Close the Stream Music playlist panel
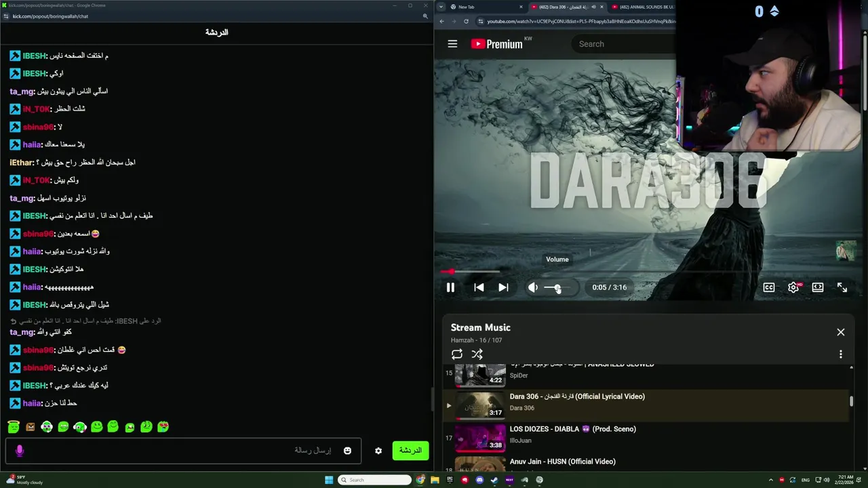868x488 pixels. tap(841, 332)
